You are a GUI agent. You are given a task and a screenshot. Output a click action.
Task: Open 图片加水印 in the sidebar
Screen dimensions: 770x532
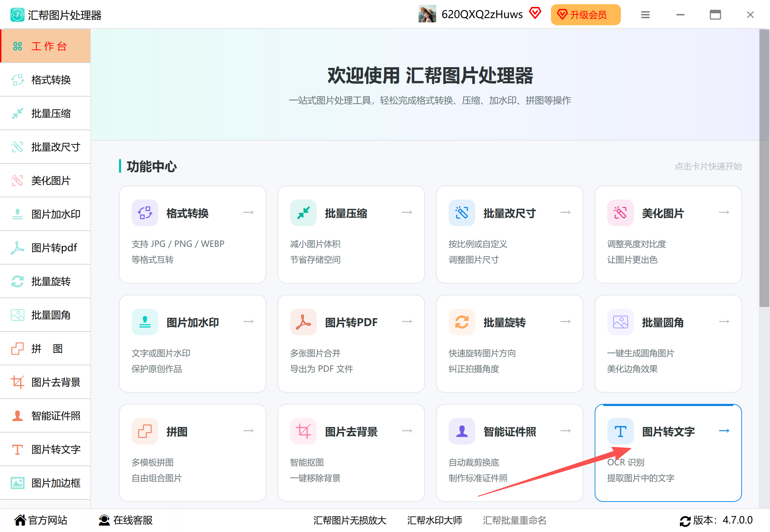[x=45, y=214]
